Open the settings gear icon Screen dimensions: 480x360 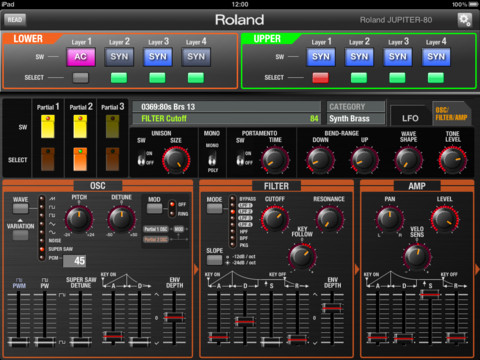coord(464,20)
